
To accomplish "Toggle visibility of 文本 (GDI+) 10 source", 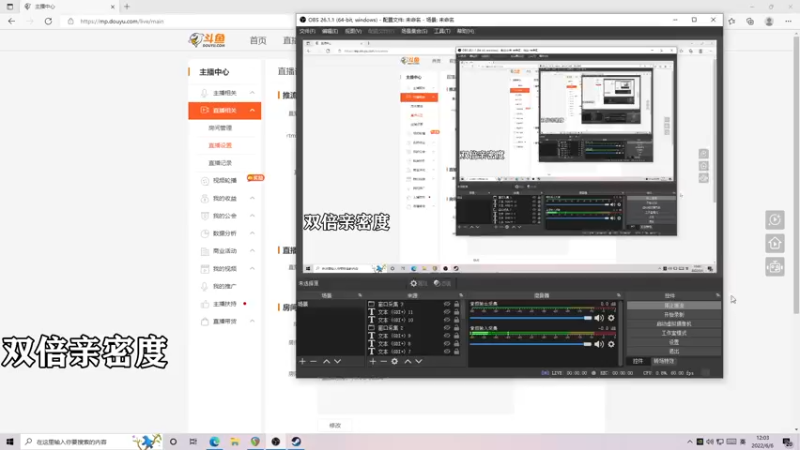I will point(447,320).
